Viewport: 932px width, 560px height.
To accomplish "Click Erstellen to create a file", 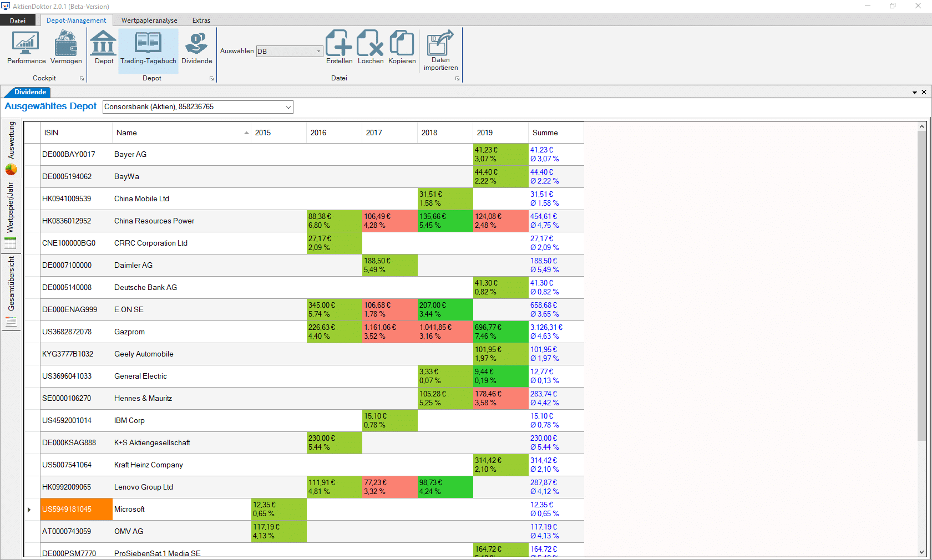I will (x=339, y=48).
